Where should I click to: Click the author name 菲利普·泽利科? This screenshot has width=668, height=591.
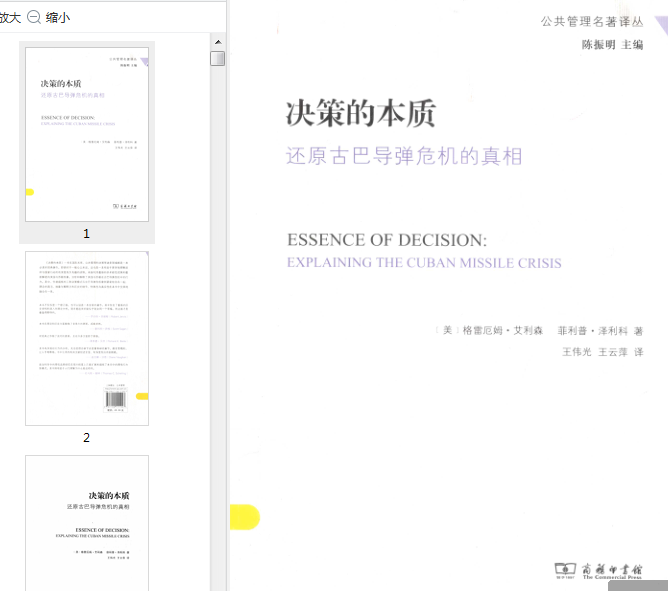(x=593, y=331)
